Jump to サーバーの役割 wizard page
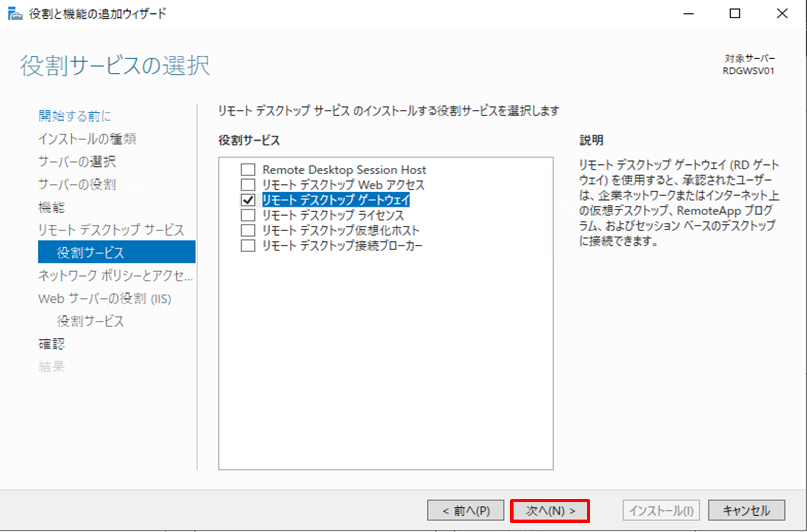807x532 pixels. pyautogui.click(x=77, y=184)
